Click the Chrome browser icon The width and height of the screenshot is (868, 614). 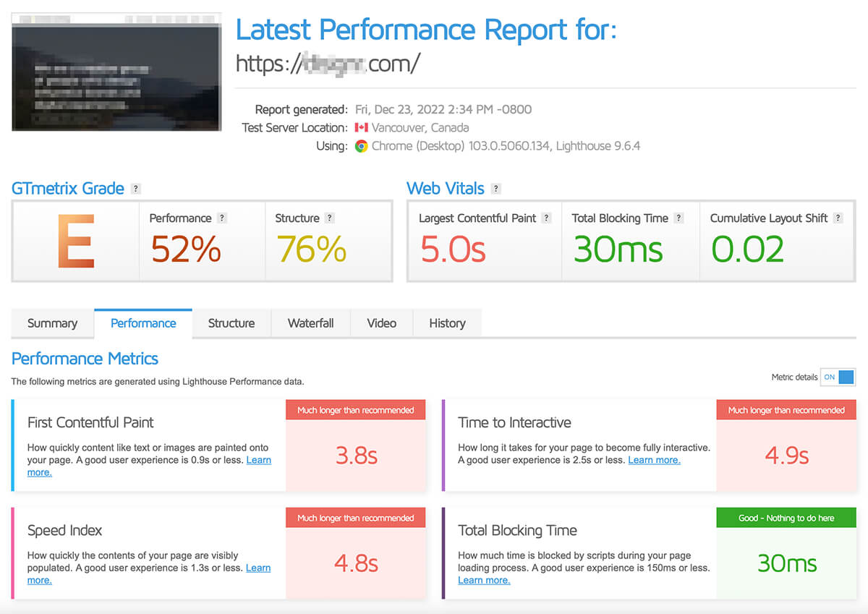coord(361,146)
